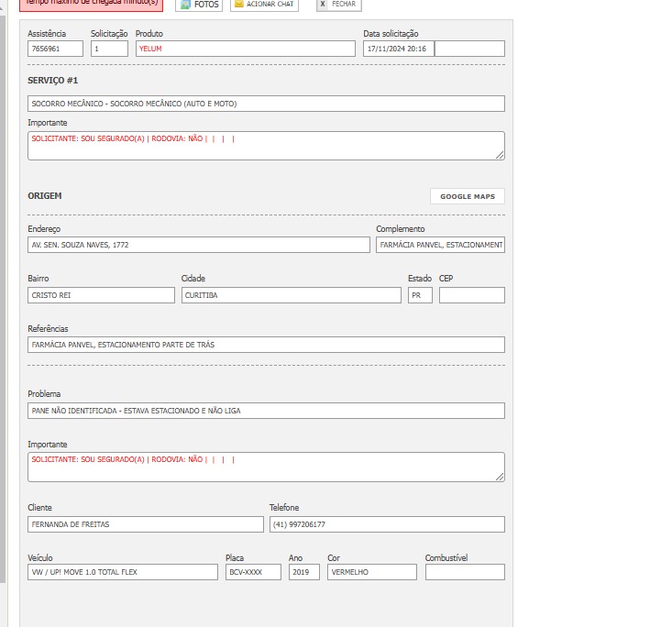672x627 pixels.
Task: Click the Cliente field FERNANDA DE FREITAS
Action: coord(146,524)
